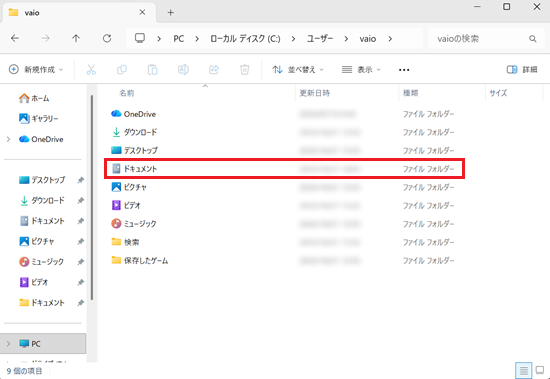Click the Share icon in toolbar
This screenshot has width=550, height=379.
pyautogui.click(x=214, y=69)
